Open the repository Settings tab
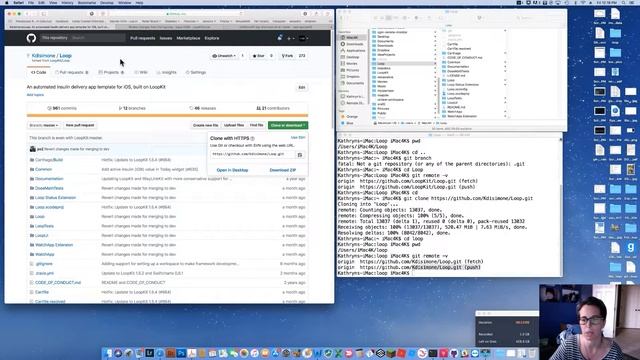Viewport: 640px width, 360px height. pyautogui.click(x=196, y=72)
